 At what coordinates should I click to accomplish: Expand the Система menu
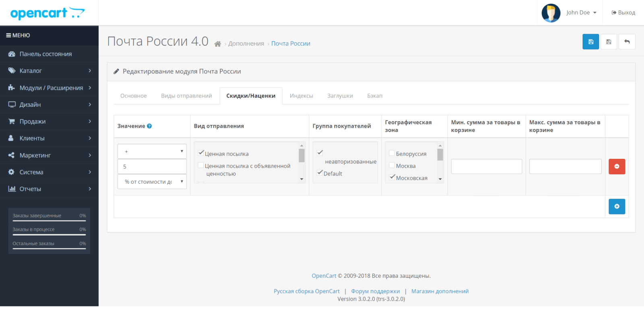point(49,172)
